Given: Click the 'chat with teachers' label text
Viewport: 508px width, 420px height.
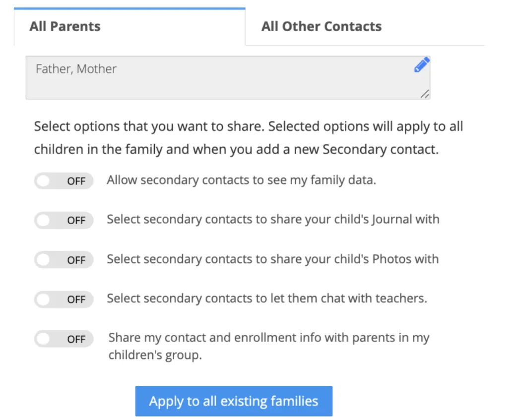Looking at the screenshot, I should click(267, 299).
